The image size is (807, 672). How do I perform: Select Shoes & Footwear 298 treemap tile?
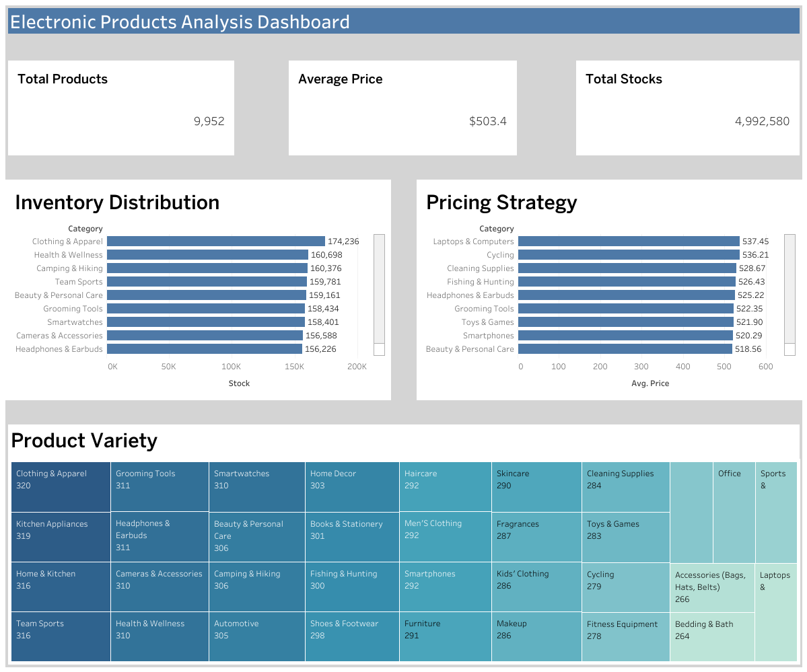(x=352, y=636)
